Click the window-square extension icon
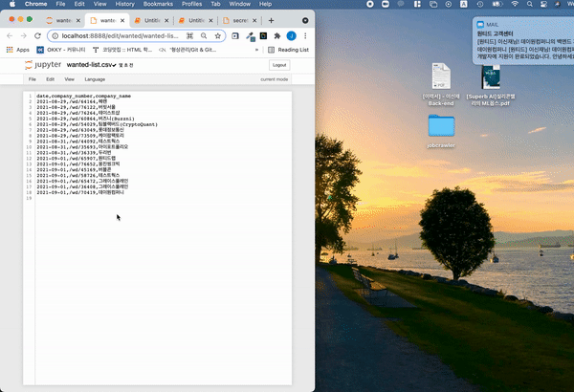The width and height of the screenshot is (574, 392). click(235, 36)
